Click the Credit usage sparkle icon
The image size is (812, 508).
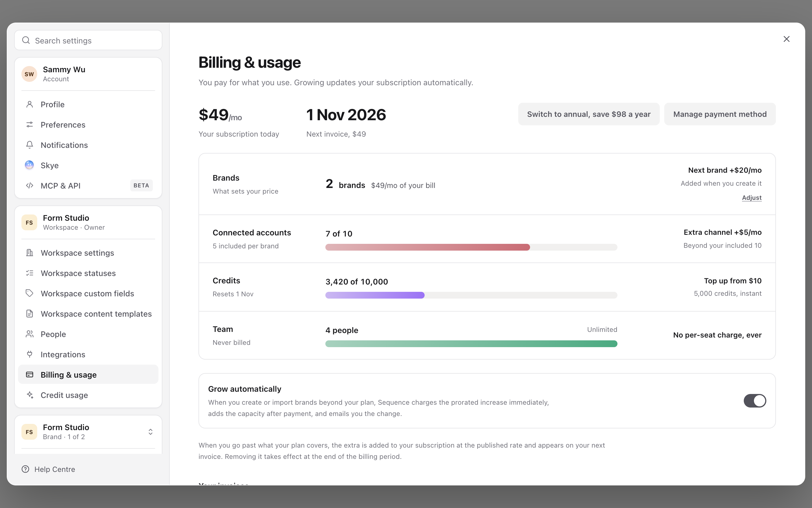[x=30, y=395]
